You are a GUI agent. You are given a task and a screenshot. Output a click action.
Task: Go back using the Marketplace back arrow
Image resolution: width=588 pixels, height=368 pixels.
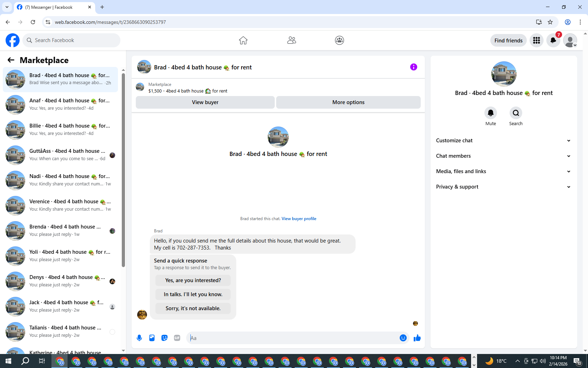(x=11, y=60)
